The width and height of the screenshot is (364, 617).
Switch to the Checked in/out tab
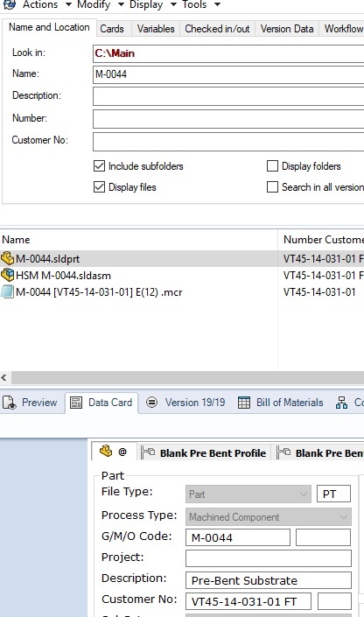pos(217,29)
